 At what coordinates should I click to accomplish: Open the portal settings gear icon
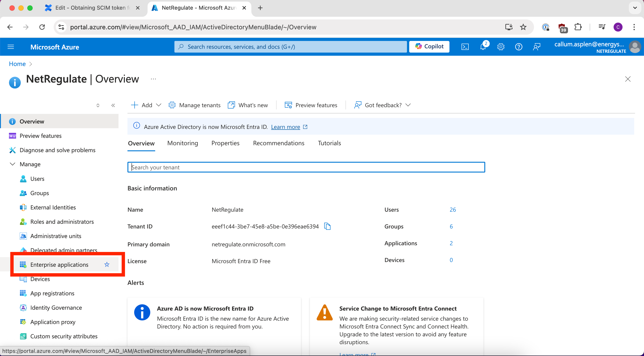tap(500, 47)
